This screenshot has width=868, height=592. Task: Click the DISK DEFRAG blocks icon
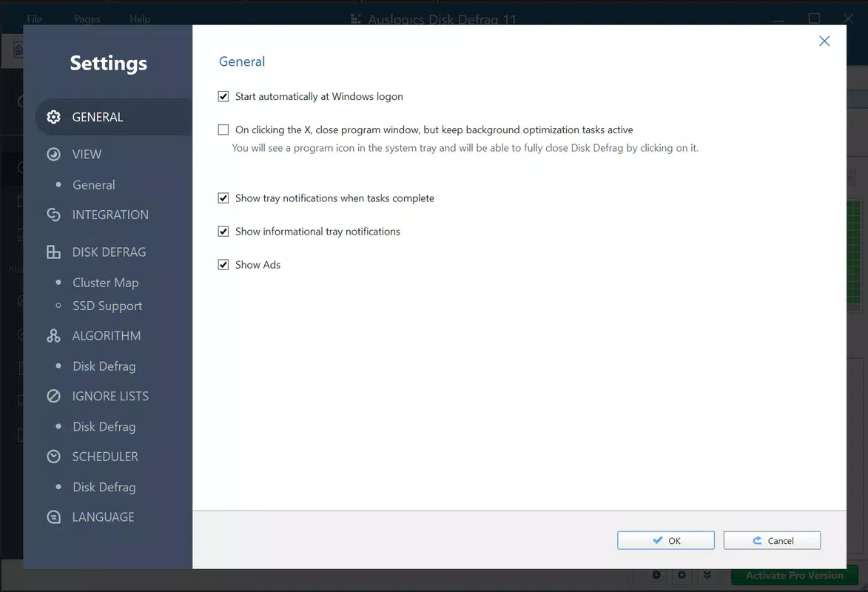(x=54, y=252)
